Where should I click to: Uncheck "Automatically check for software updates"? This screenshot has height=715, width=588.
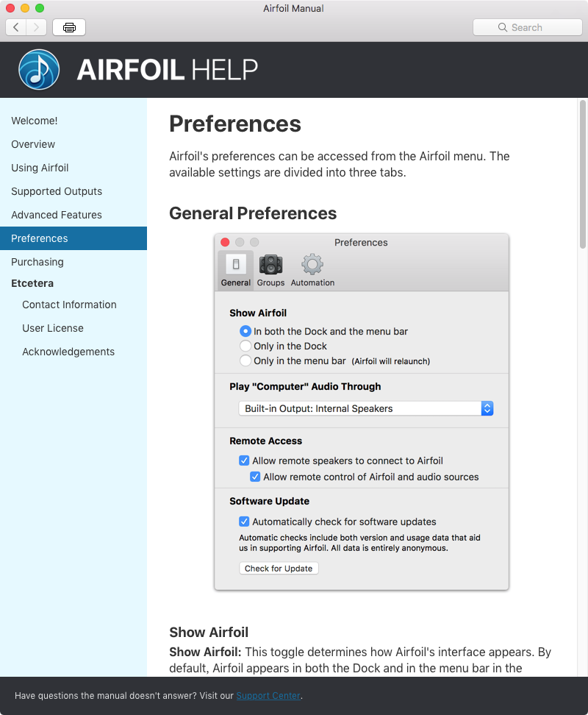click(244, 522)
